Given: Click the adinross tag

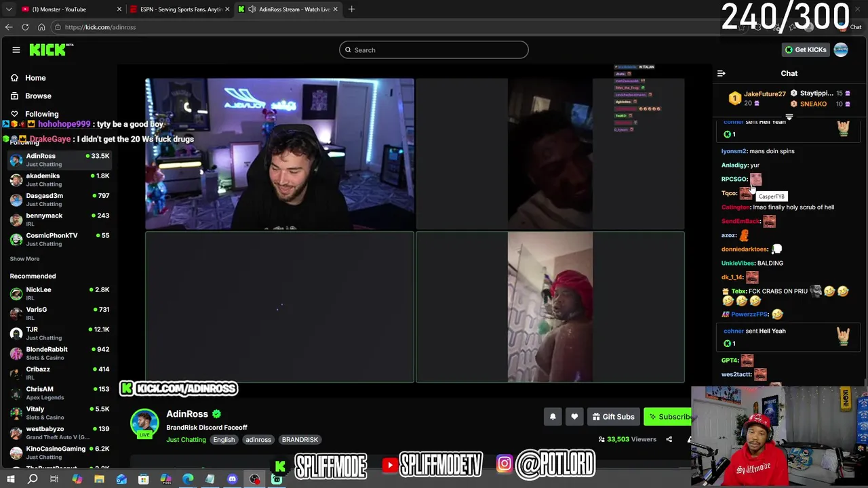Looking at the screenshot, I should (258, 440).
